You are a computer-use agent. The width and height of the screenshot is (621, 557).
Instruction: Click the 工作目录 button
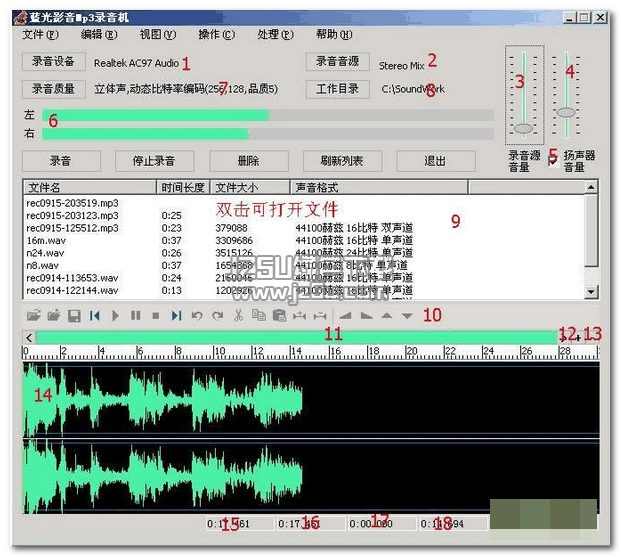(337, 89)
